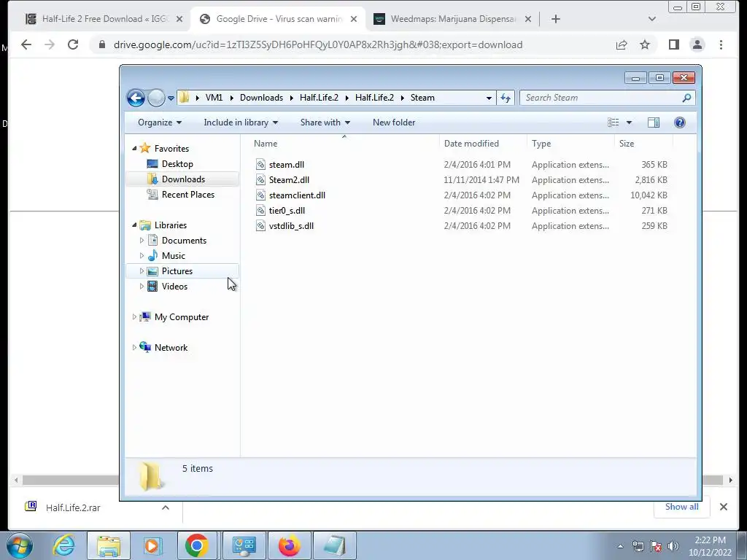747x560 pixels.
Task: Open the address bar previous locations dropdown
Action: click(x=489, y=98)
